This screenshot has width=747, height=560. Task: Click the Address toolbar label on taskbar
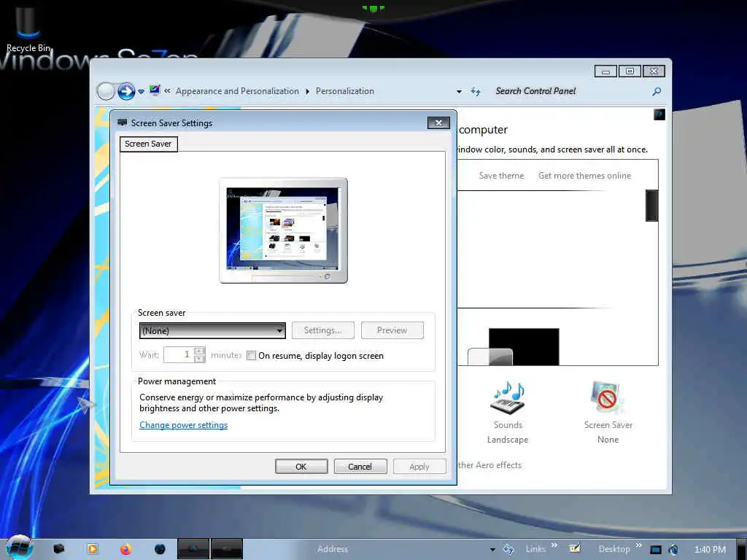pos(333,549)
